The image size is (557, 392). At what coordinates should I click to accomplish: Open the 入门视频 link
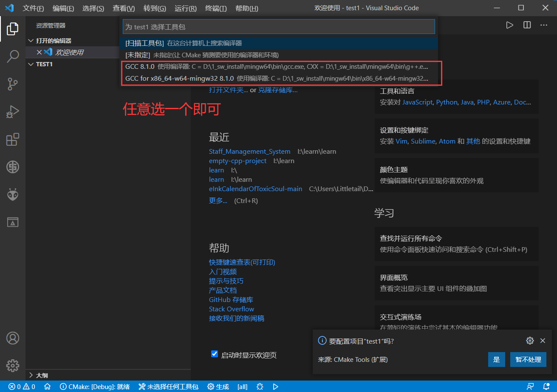(223, 271)
